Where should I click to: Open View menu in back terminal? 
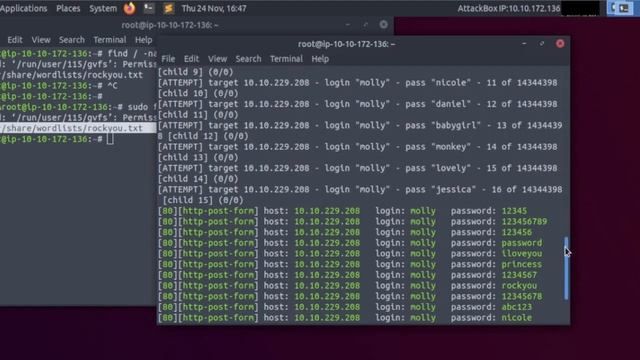41,40
